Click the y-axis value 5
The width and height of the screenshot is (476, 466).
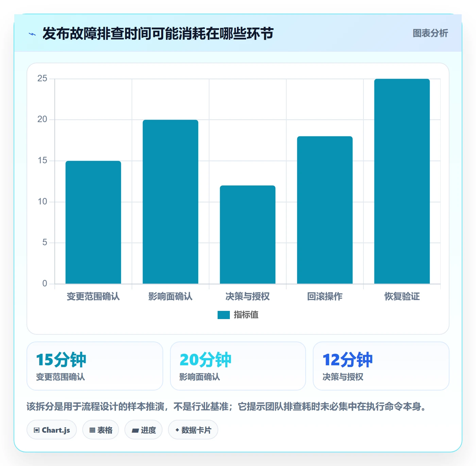click(x=45, y=243)
